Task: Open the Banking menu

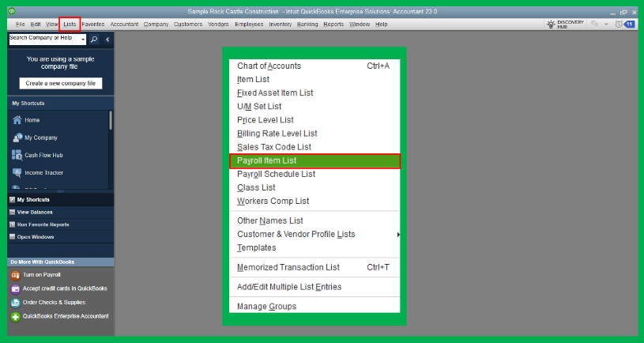Action: coord(307,24)
